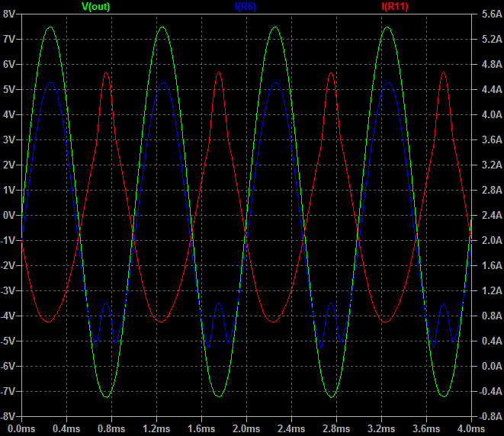Click the 1.6ms time axis label
Screen dimensions: 504x436
201,428
